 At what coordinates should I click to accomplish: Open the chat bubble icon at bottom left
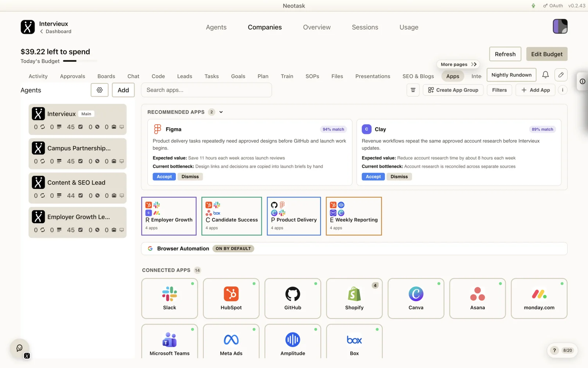[x=19, y=348]
